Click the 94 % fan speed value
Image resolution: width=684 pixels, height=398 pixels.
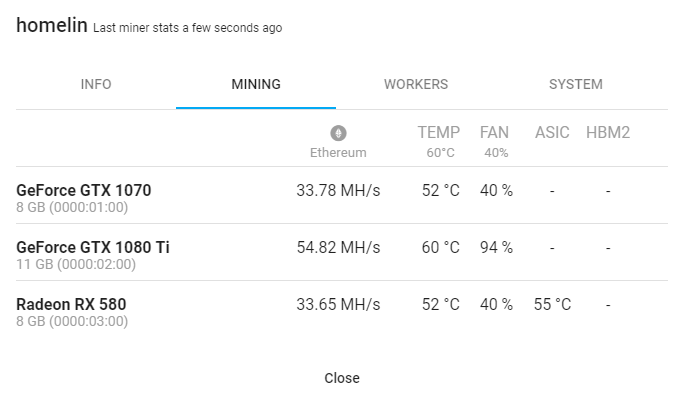coord(496,247)
